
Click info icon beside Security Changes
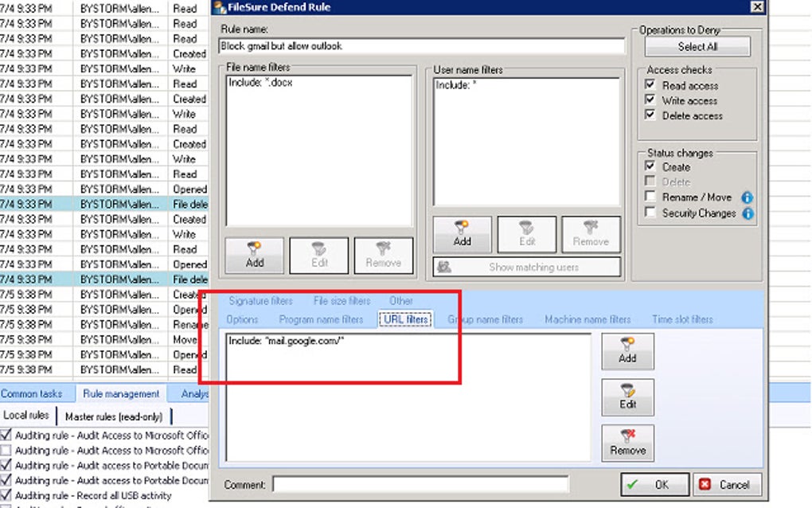748,213
